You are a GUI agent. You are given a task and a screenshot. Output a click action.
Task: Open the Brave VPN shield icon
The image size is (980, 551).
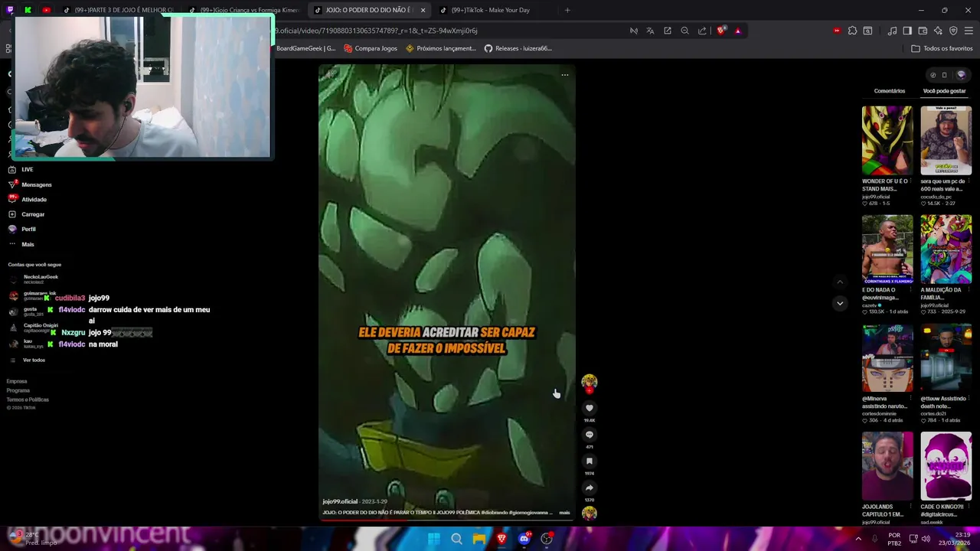(x=953, y=31)
